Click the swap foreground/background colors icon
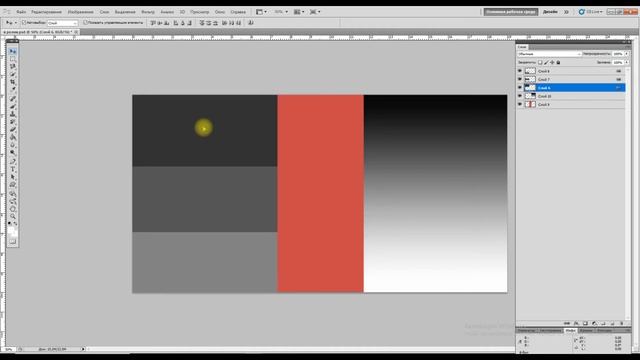 click(x=16, y=224)
